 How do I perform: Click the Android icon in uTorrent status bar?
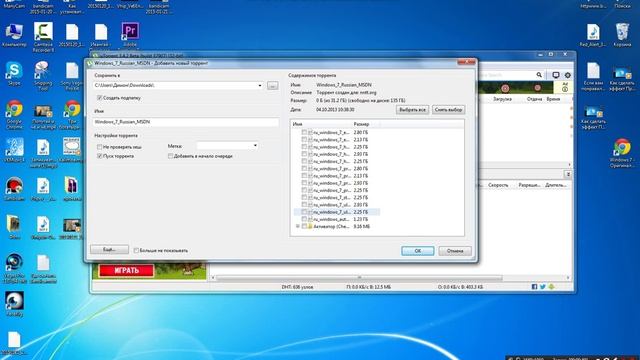[x=551, y=287]
